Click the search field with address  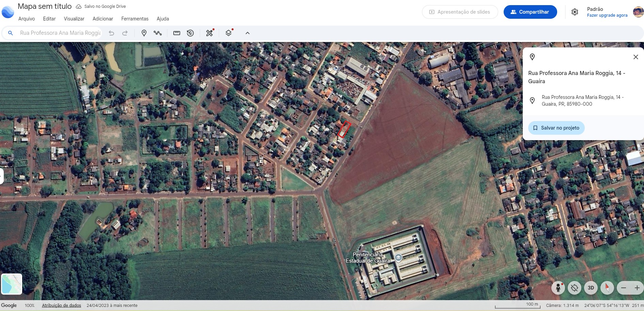[x=60, y=33]
